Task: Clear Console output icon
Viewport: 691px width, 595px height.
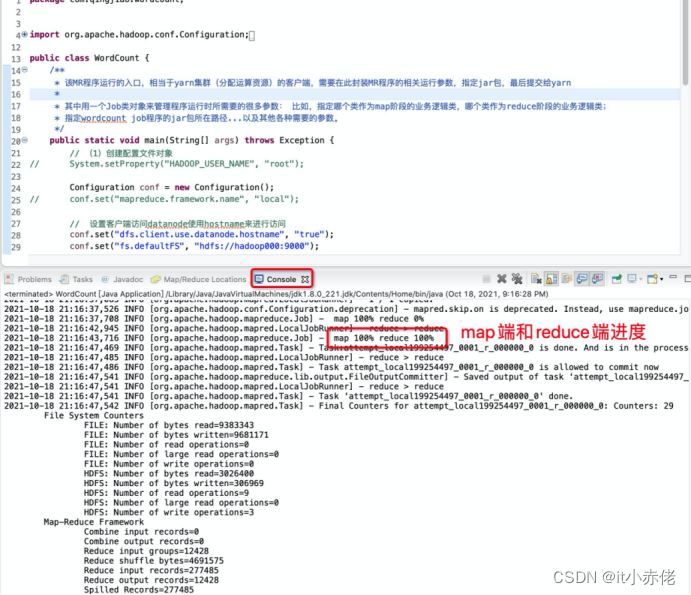Action: pyautogui.click(x=536, y=279)
